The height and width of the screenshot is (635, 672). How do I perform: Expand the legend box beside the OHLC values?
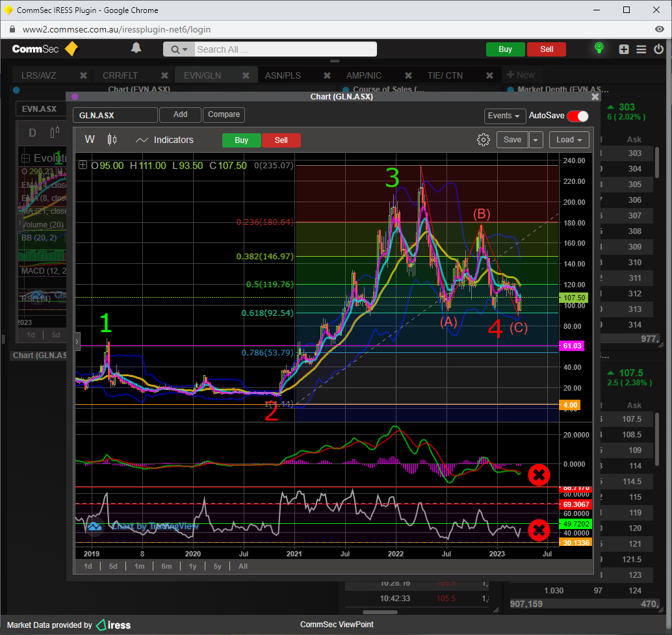click(x=83, y=165)
